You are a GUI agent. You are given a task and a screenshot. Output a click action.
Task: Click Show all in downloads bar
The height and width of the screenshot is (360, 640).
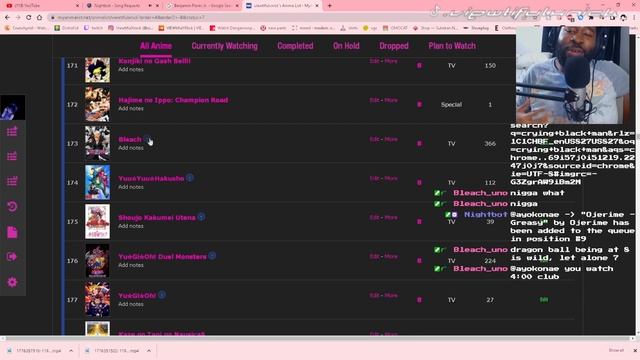[x=616, y=350]
